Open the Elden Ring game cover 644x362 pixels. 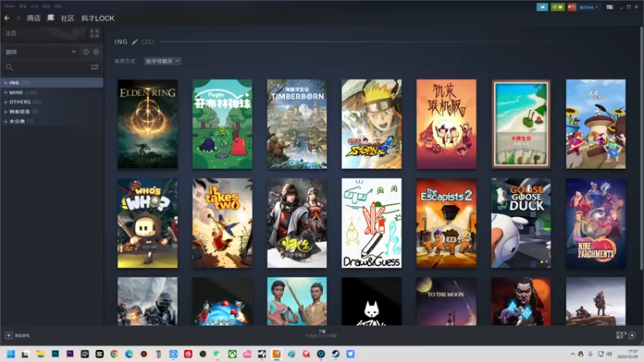147,124
